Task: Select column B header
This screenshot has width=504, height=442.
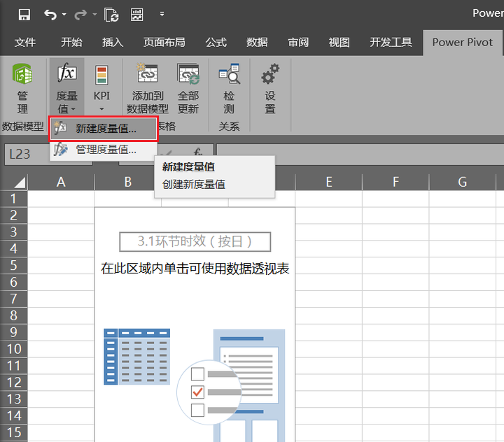Action: [127, 182]
